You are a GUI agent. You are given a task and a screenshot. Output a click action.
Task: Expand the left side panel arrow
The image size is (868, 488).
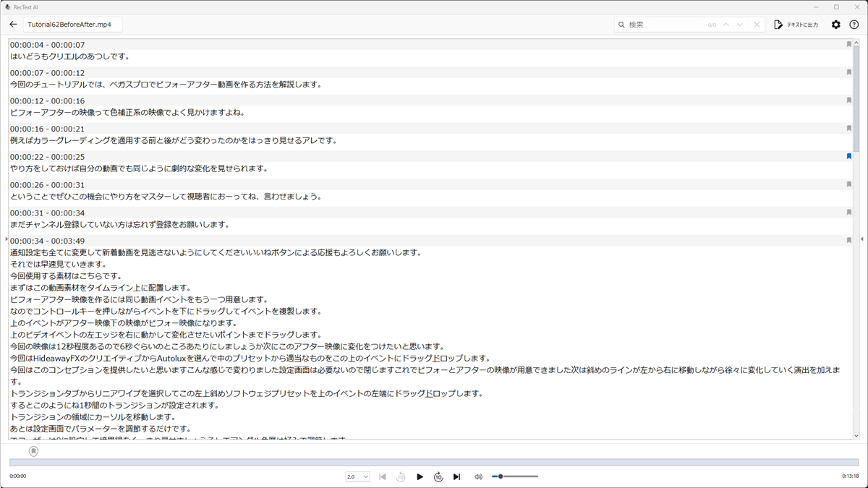point(6,239)
